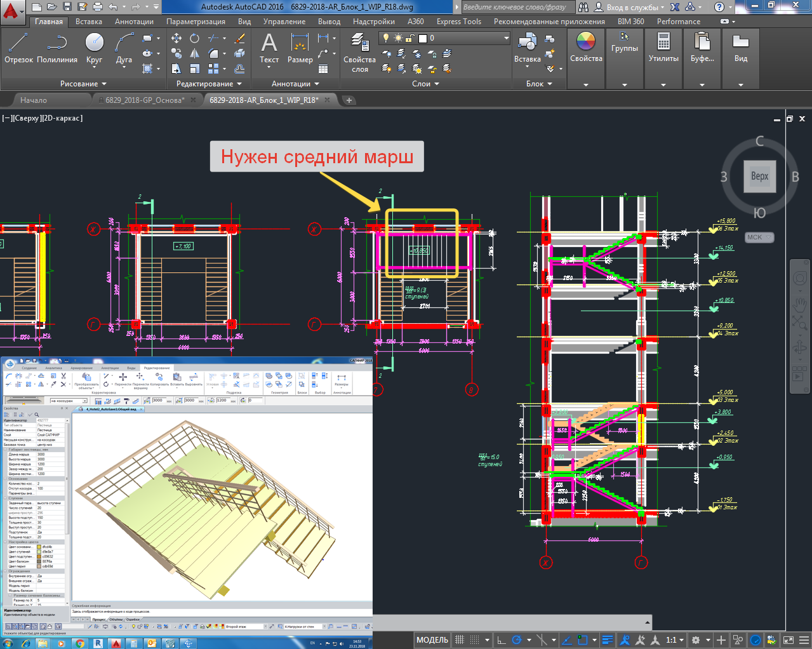Open the annotation scale 1:1 dropdown
The height and width of the screenshot is (649, 812).
(675, 639)
